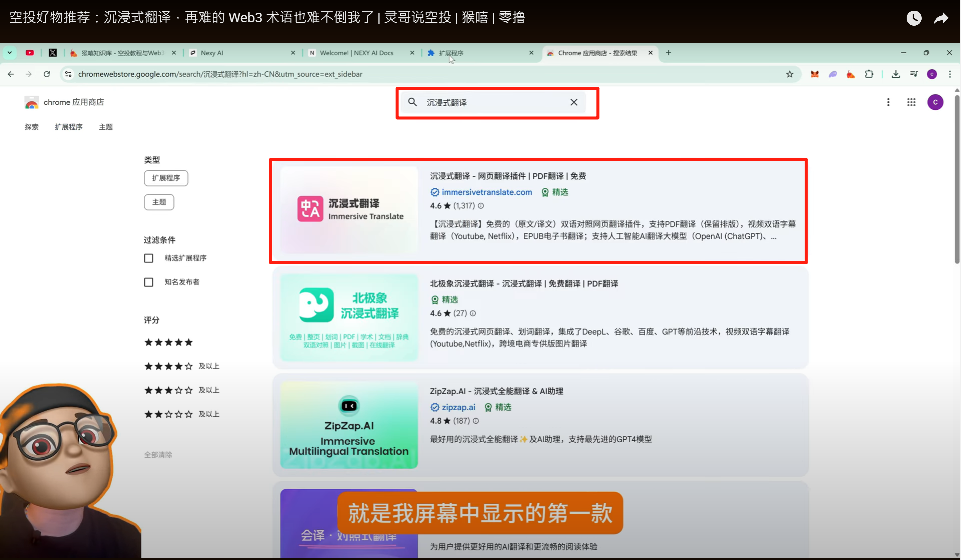Viewport: 961px width, 560px height.
Task: Open the 扩展程序 navigation tab
Action: pos(69,127)
